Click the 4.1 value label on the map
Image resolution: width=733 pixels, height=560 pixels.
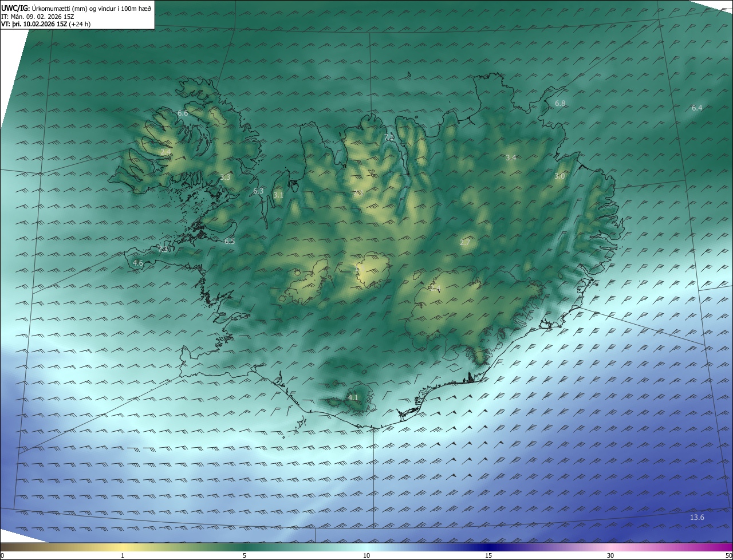353,397
